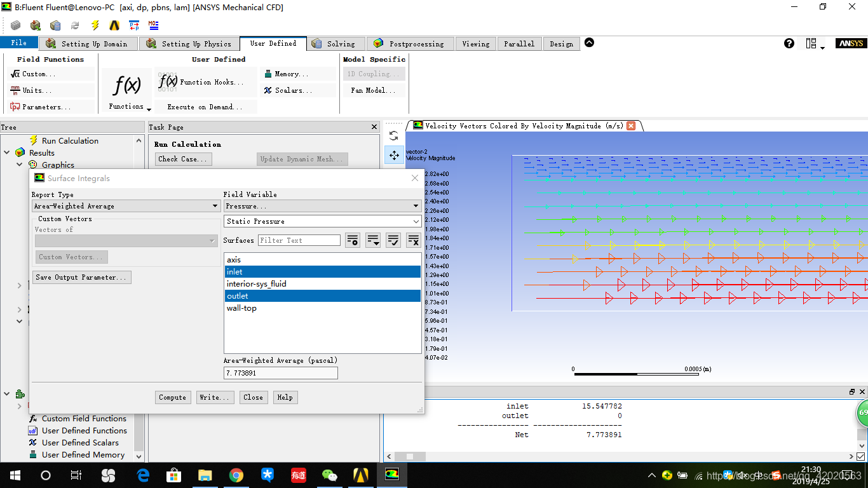Viewport: 868px width, 488px height.
Task: Click the green-arrow setup cube toolbar icon
Action: (36, 25)
